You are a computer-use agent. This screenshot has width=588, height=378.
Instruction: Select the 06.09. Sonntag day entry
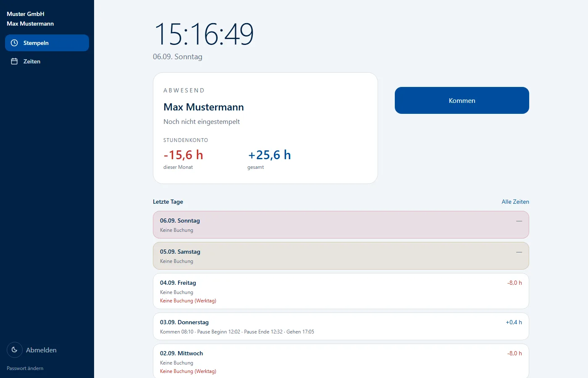[x=341, y=225]
